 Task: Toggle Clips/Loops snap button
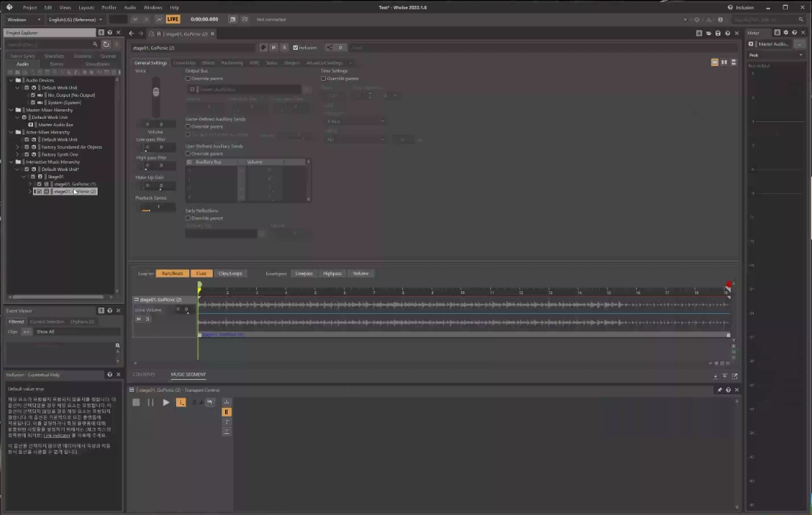pyautogui.click(x=230, y=274)
